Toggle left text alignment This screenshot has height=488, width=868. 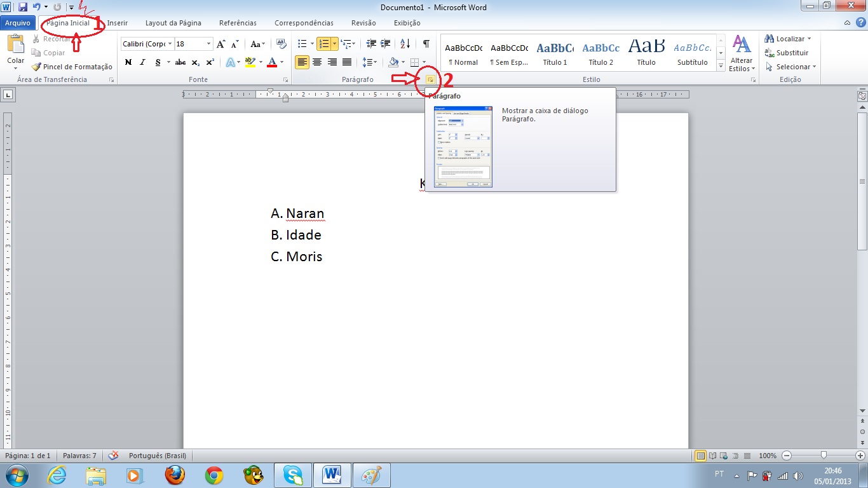tap(302, 62)
